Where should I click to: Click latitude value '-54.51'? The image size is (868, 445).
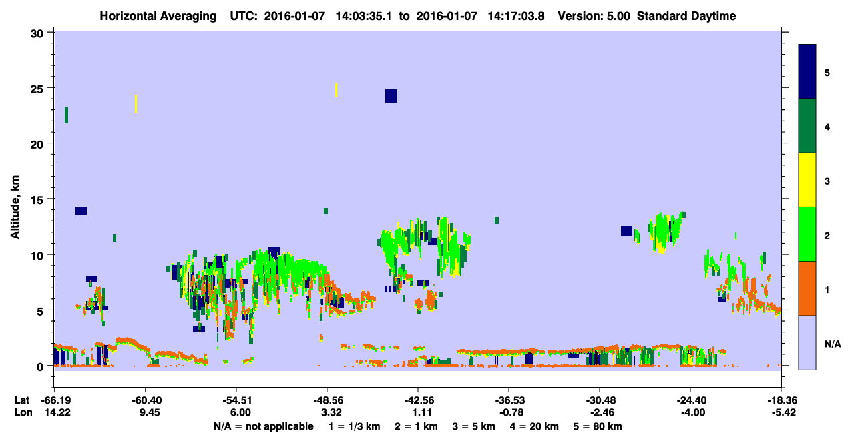click(236, 400)
